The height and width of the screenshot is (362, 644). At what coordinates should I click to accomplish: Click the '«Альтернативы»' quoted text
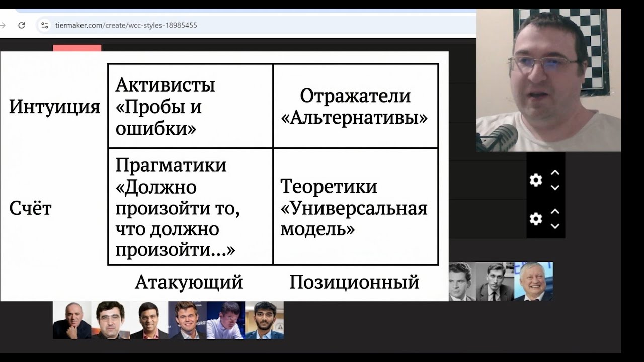pos(354,118)
